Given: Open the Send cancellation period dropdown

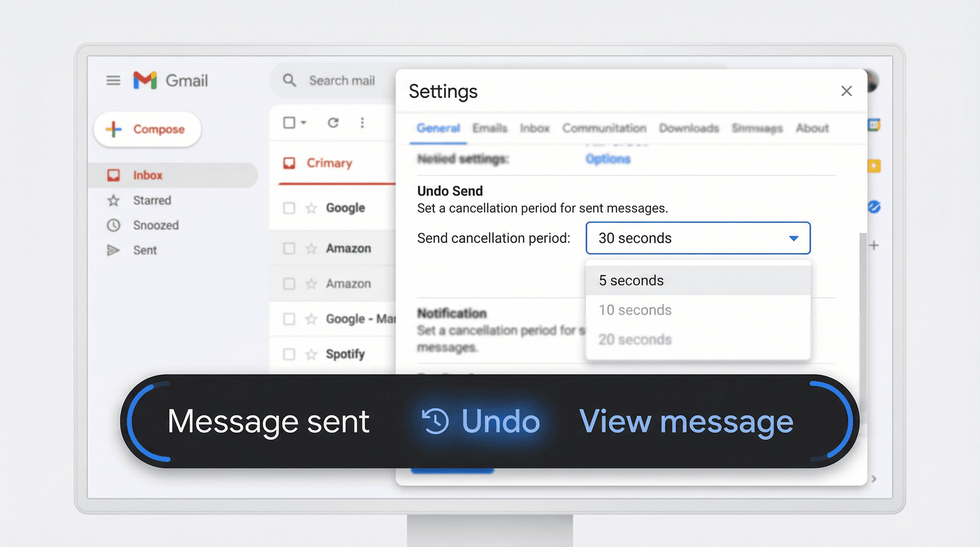Looking at the screenshot, I should pyautogui.click(x=697, y=238).
